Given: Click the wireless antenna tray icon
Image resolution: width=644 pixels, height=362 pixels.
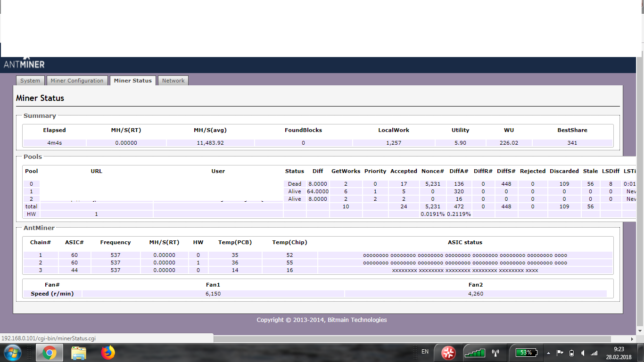Looking at the screenshot, I should [495, 353].
